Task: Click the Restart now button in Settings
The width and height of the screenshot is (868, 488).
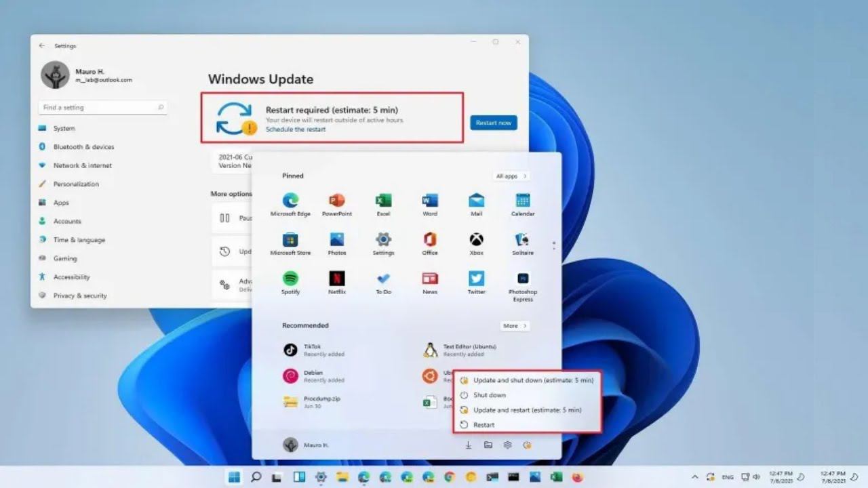Action: [494, 123]
